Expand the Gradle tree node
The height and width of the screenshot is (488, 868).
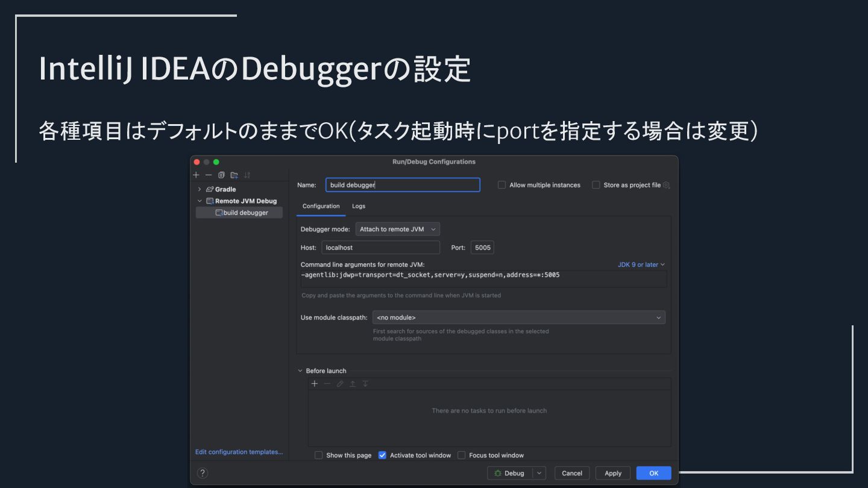coord(200,189)
